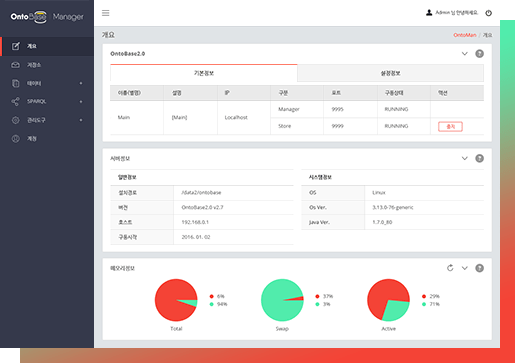Expand the SPARQL submenu dot
The width and height of the screenshot is (515, 363).
pyautogui.click(x=81, y=102)
